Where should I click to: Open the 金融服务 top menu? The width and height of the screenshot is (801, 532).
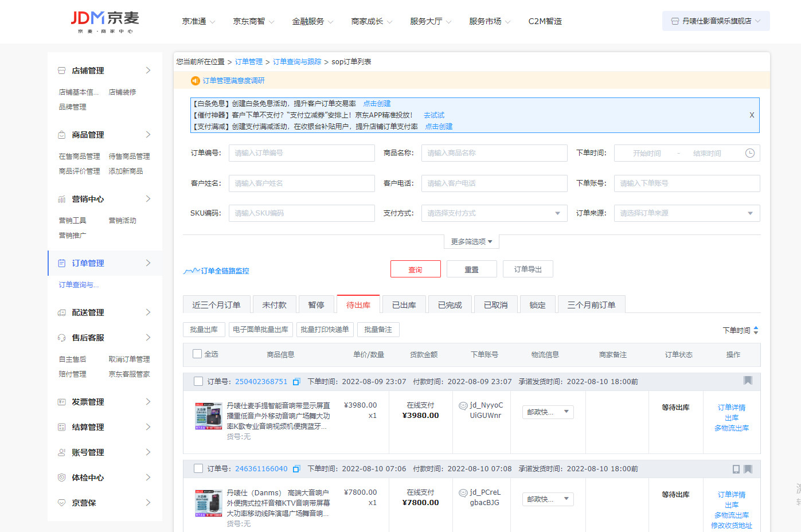[312, 21]
